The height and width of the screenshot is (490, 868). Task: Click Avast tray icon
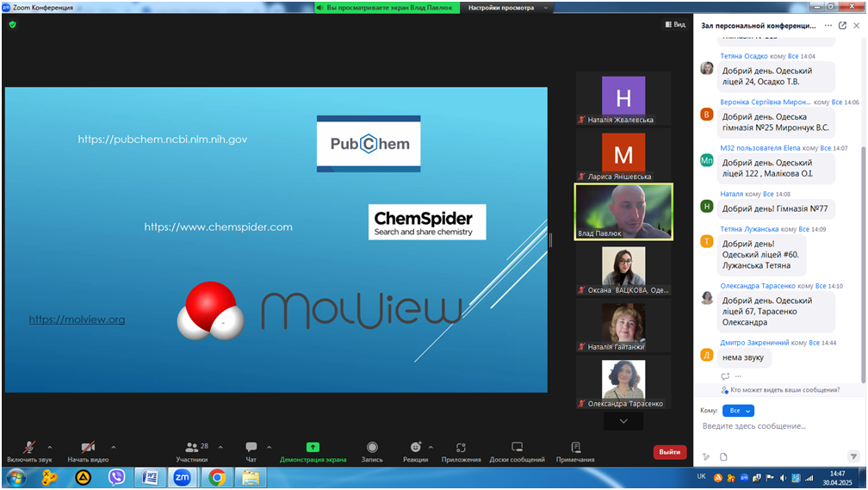[718, 478]
